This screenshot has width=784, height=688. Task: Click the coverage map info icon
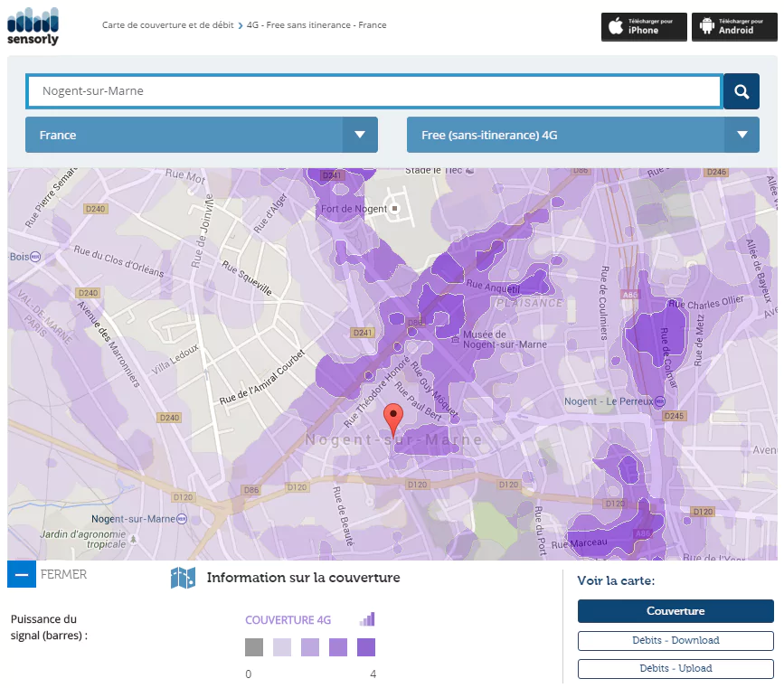click(183, 578)
